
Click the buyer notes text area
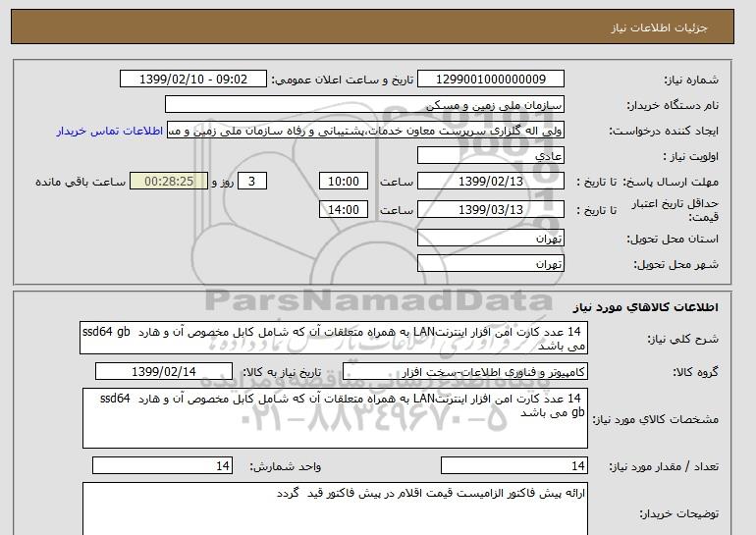click(x=335, y=508)
